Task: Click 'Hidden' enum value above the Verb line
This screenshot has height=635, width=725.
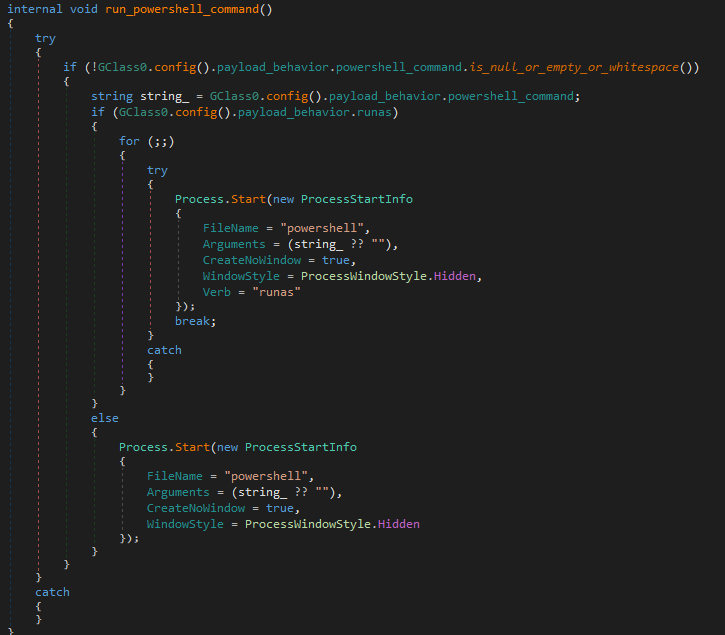Action: 455,276
